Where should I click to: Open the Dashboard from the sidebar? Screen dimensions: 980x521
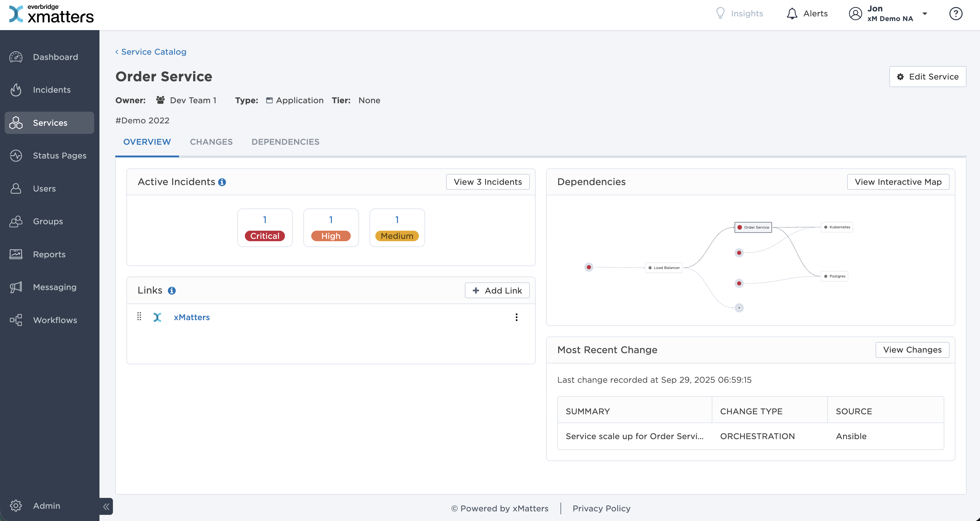pyautogui.click(x=16, y=57)
